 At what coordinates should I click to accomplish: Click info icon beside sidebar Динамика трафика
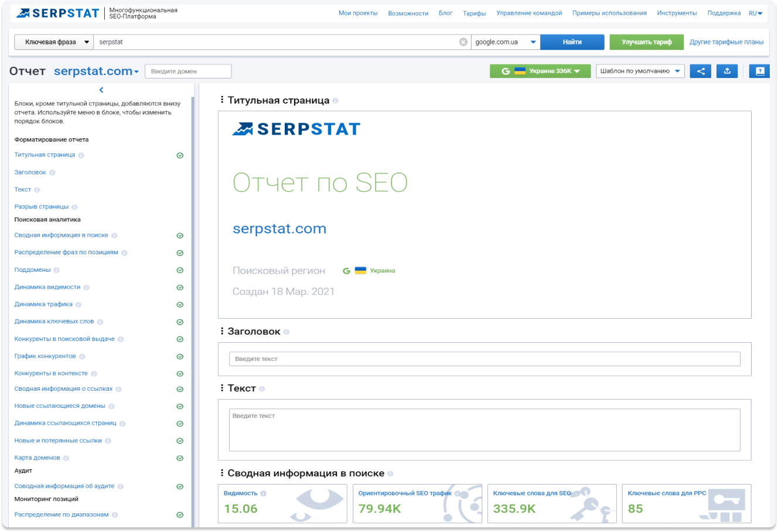79,305
